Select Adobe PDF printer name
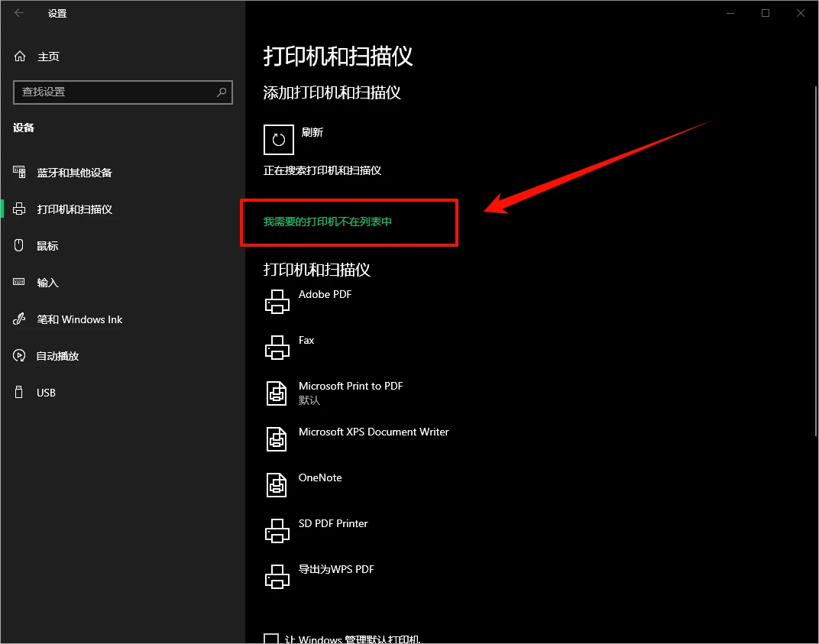This screenshot has width=819, height=644. pos(325,295)
